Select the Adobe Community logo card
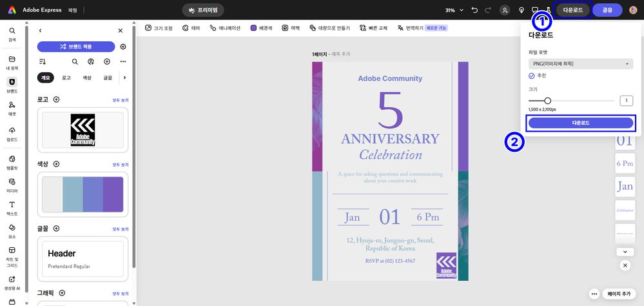Viewport: 644px width, 306px height. tap(83, 130)
